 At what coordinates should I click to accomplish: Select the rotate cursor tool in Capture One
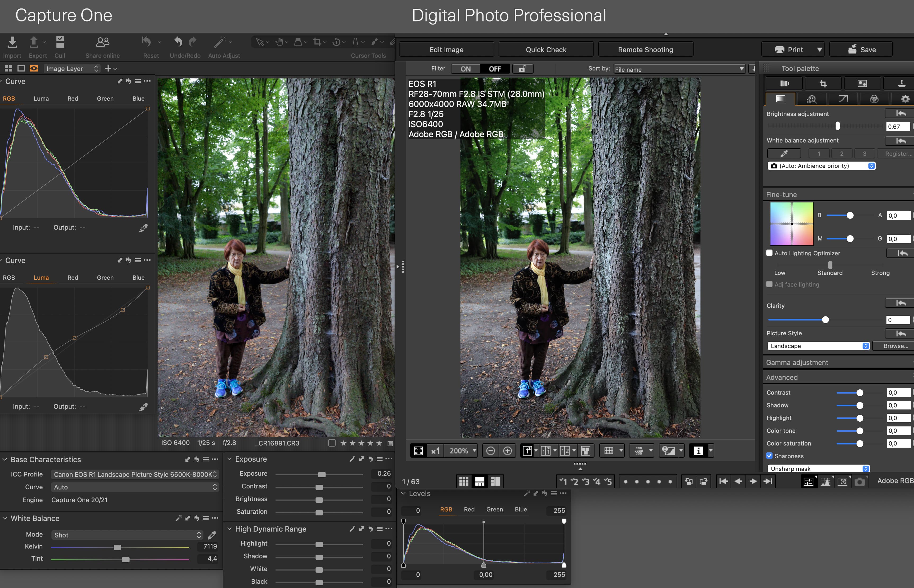tap(336, 42)
